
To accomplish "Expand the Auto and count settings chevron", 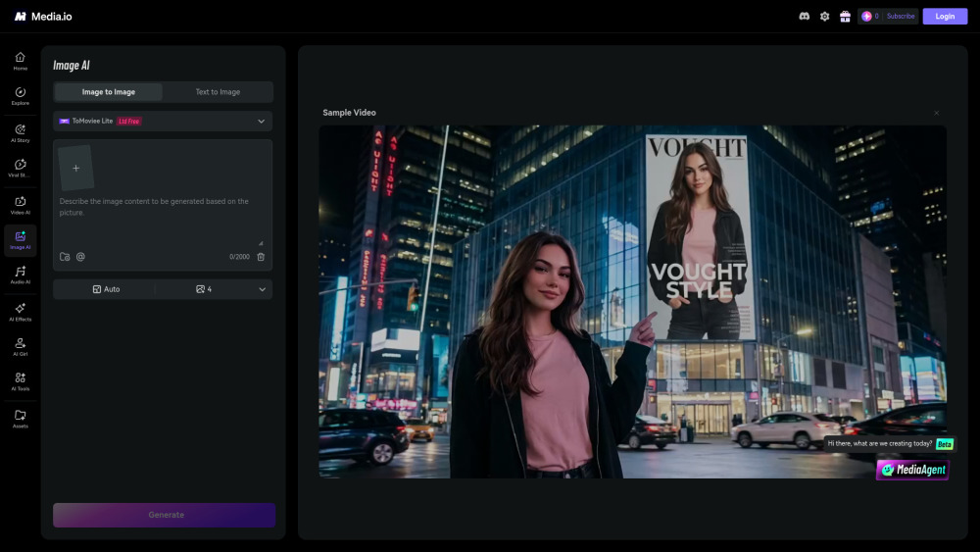I will pyautogui.click(x=262, y=289).
